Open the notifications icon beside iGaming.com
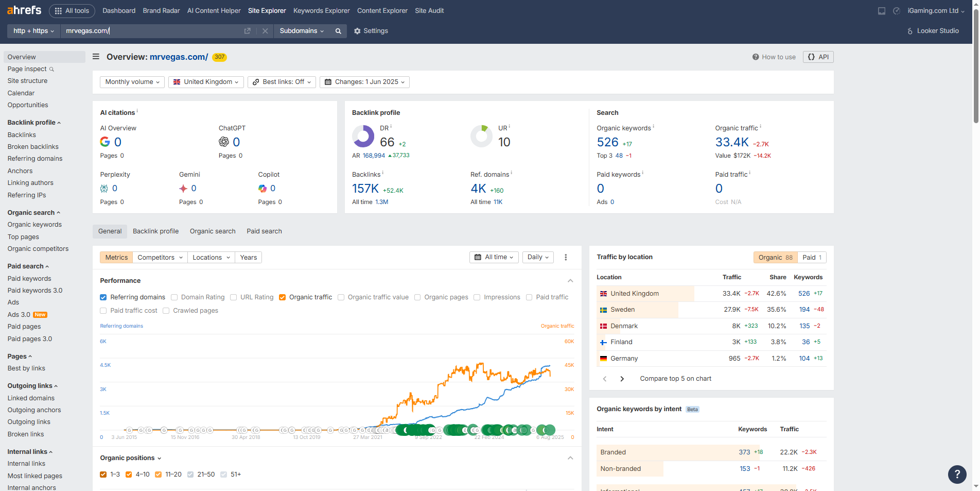980x491 pixels. 897,11
